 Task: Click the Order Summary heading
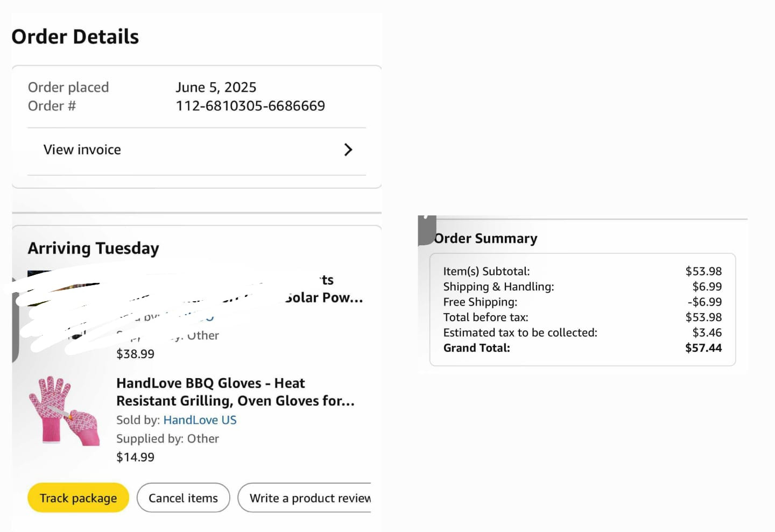tap(485, 238)
